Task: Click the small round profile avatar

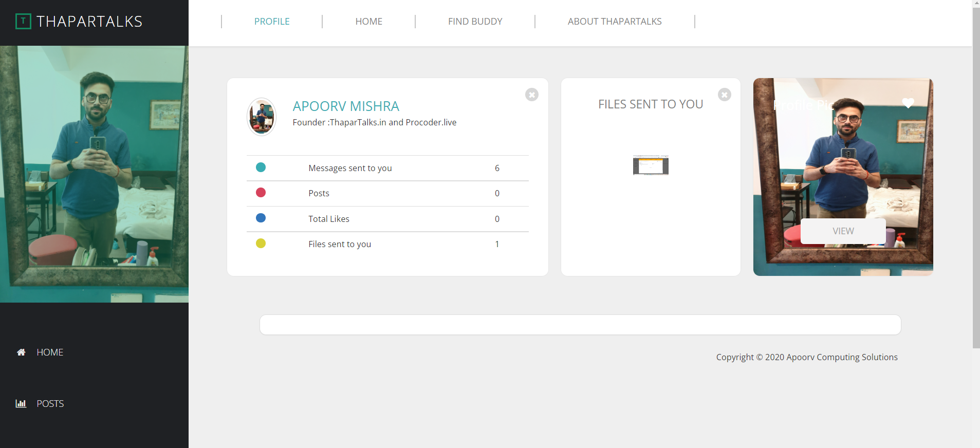Action: (262, 117)
